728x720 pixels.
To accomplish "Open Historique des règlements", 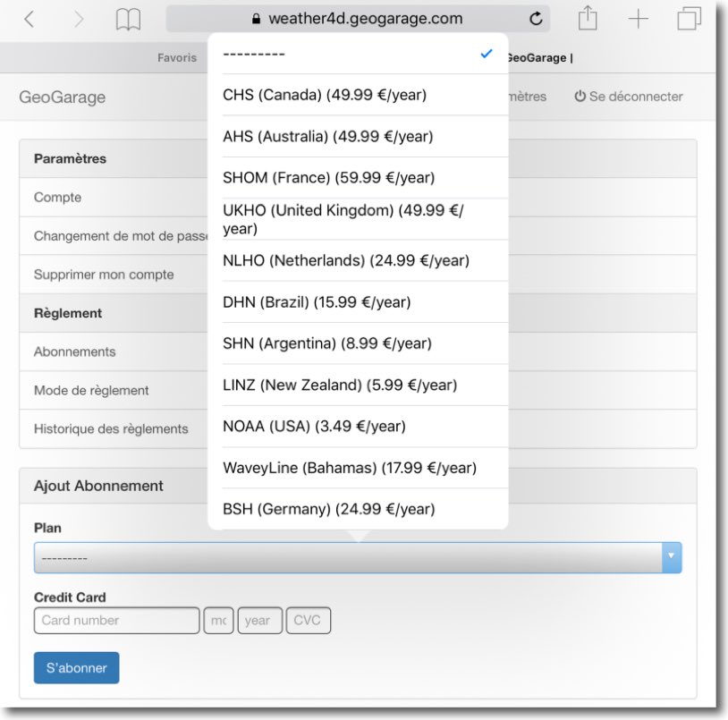I will coord(111,429).
